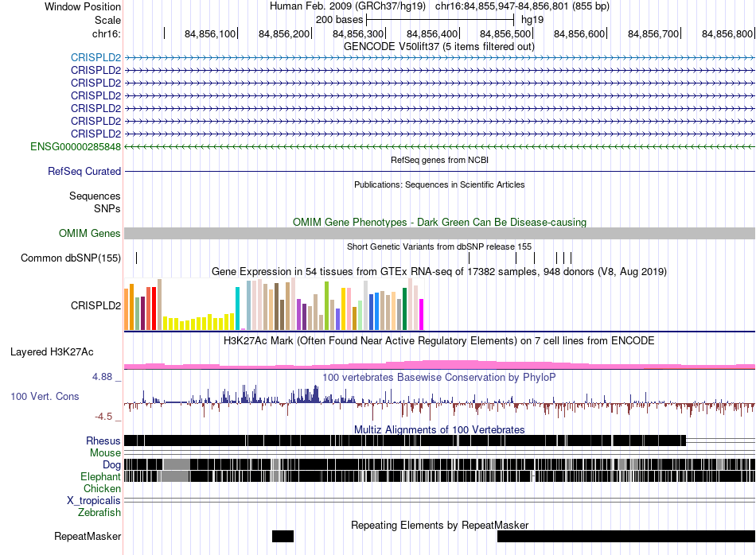Click the Elephant species label
Viewport: 756px width, 555px height.
click(100, 476)
